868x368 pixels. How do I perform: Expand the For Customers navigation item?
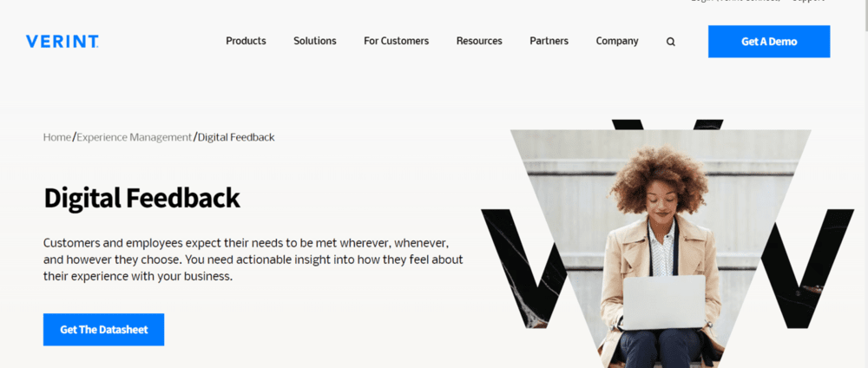tap(397, 41)
